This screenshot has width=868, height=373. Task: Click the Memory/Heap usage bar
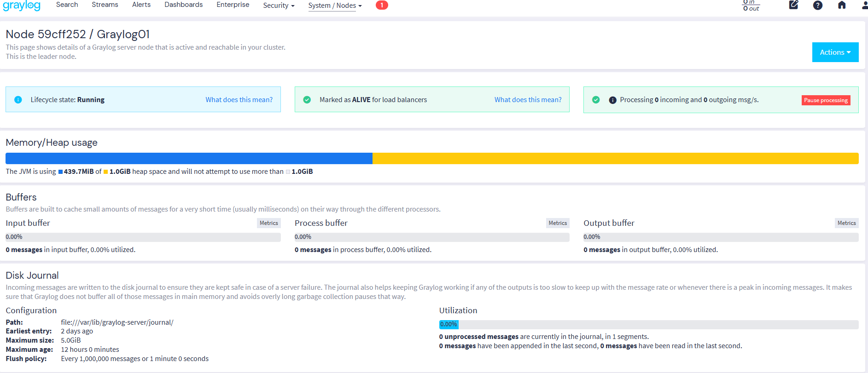[x=431, y=158]
